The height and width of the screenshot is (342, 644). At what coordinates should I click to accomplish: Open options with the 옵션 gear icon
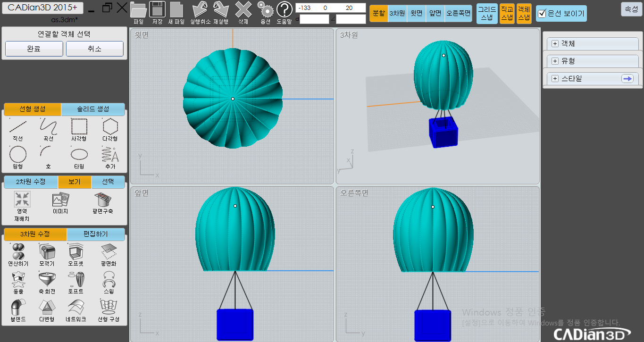(x=266, y=10)
